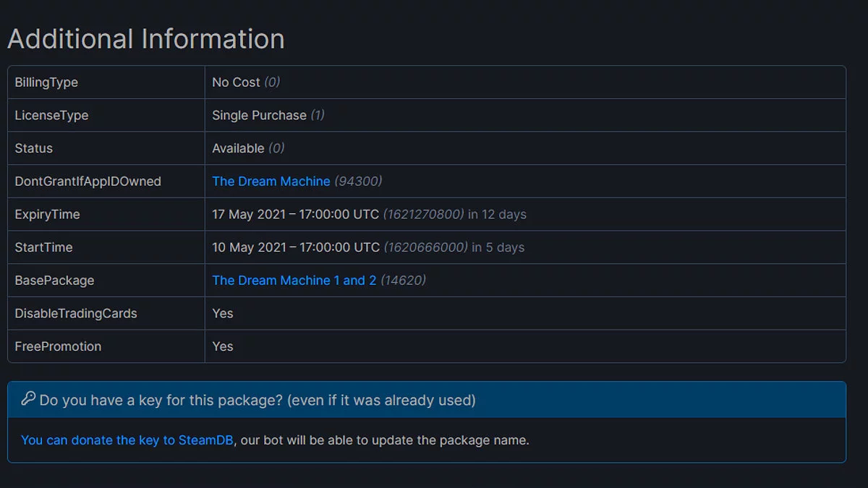Click the Status row label
868x488 pixels.
(x=34, y=148)
